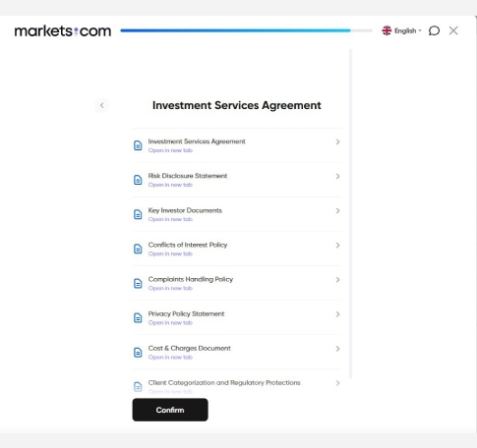The height and width of the screenshot is (448, 477).
Task: Expand the Risk Disclosure Statement chevron
Action: coord(337,176)
